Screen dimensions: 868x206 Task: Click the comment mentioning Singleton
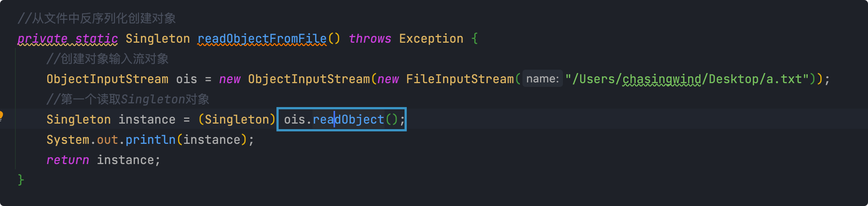(128, 99)
